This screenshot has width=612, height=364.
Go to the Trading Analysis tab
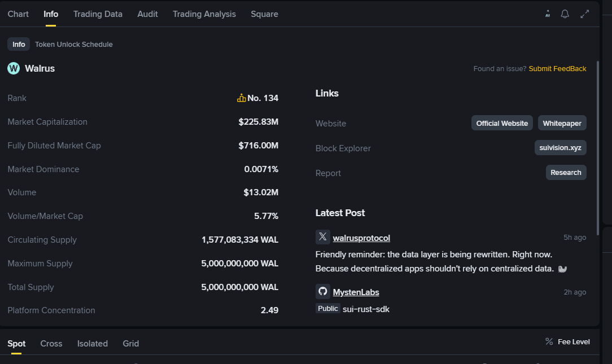pyautogui.click(x=204, y=14)
